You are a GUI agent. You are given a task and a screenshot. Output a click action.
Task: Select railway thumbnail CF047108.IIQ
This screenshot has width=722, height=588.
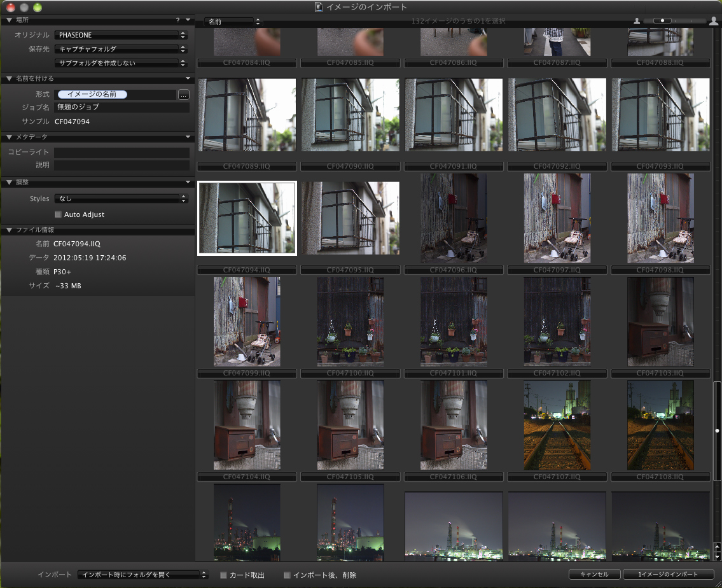point(660,425)
